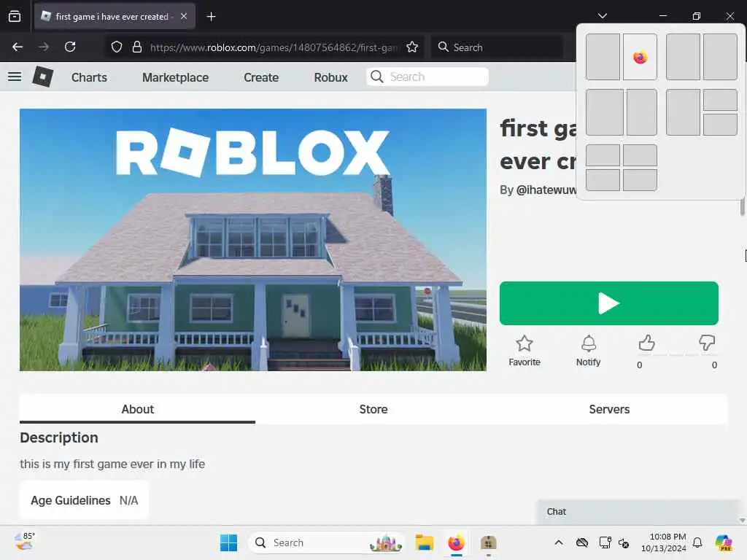Screen dimensions: 747x560
Task: Give the game a thumbs up
Action: pos(646,343)
